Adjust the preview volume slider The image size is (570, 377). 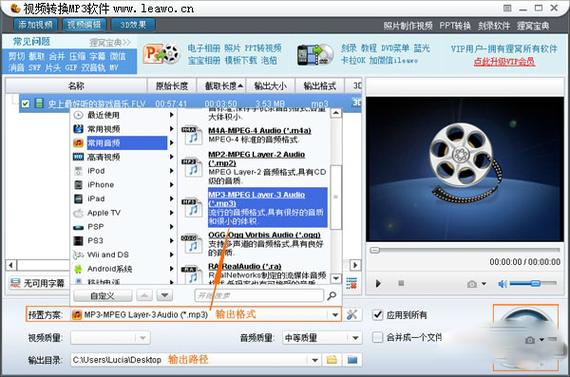[x=533, y=283]
